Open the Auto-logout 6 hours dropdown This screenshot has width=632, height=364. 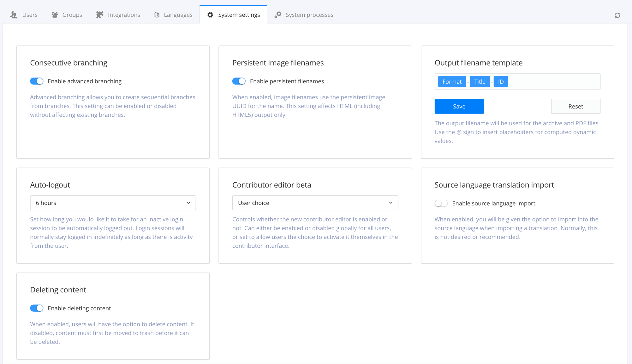(113, 203)
